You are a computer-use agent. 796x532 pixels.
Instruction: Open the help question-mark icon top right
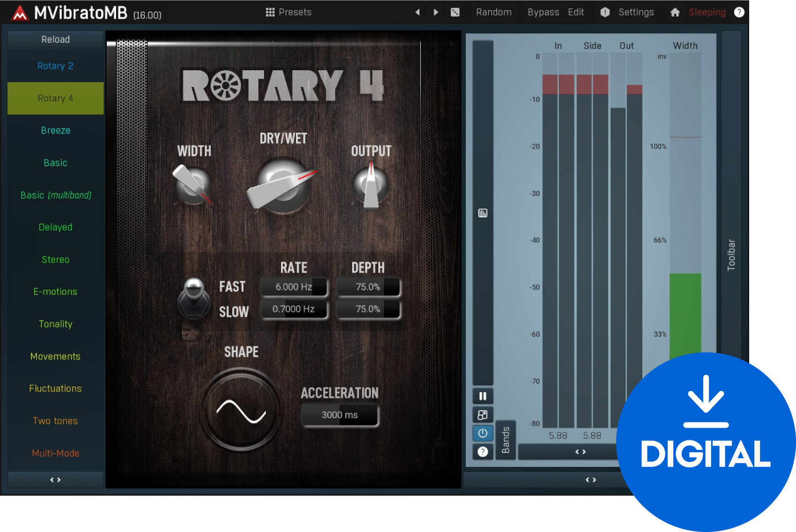[x=740, y=12]
